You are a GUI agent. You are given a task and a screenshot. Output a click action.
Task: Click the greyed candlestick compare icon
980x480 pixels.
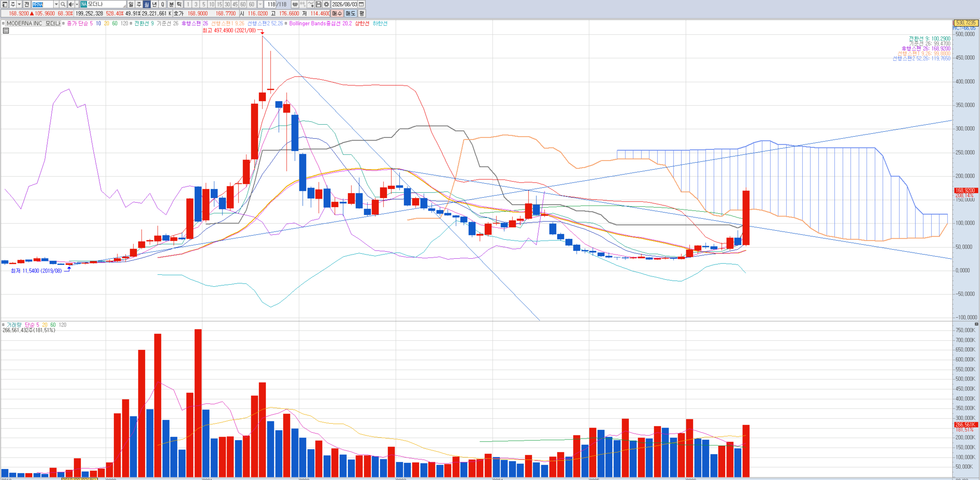click(303, 4)
